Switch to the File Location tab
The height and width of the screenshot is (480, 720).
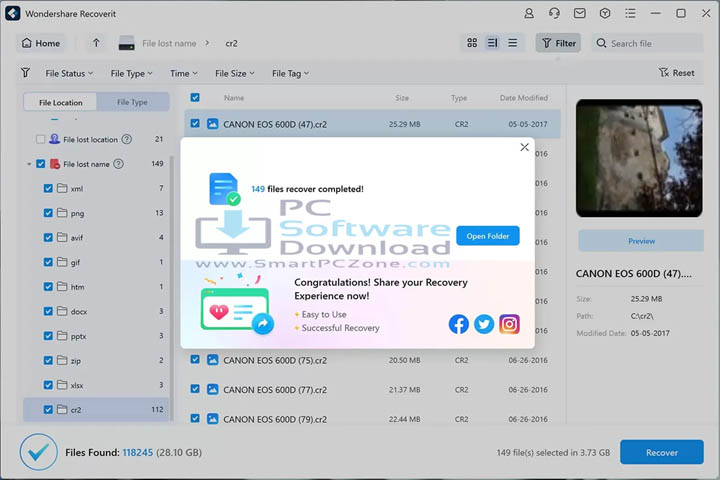click(61, 102)
